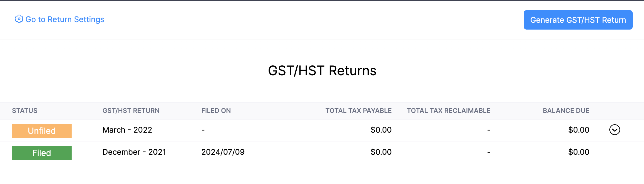Image resolution: width=644 pixels, height=184 pixels.
Task: Click the $0.00 balance due for March 2022
Action: click(x=578, y=130)
